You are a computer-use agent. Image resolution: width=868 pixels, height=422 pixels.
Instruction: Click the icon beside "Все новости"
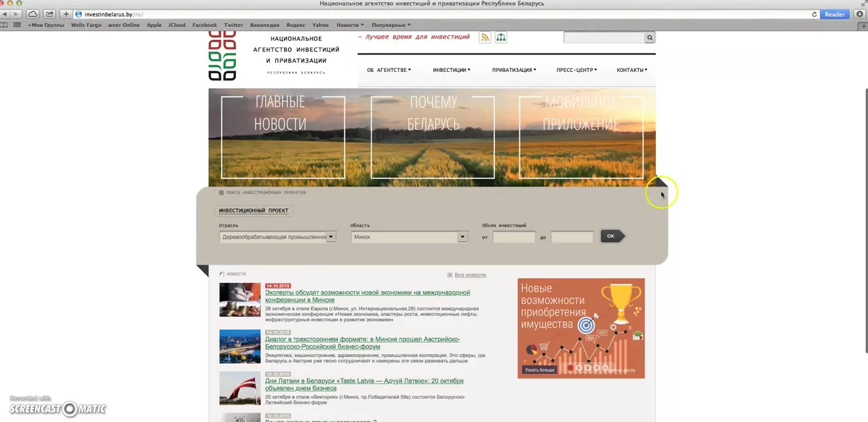pyautogui.click(x=450, y=275)
